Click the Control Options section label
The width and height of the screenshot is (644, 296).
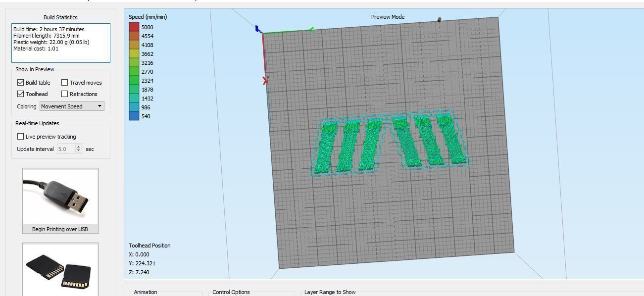(231, 292)
